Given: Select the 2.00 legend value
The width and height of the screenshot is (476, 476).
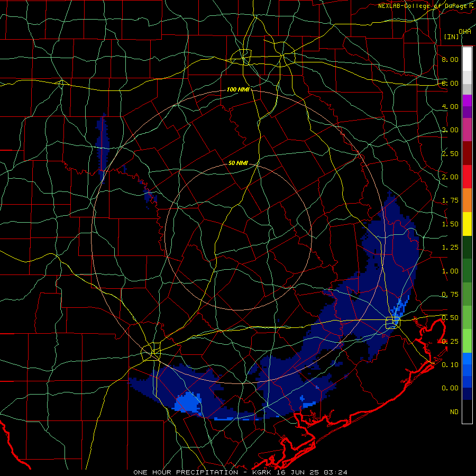Looking at the screenshot, I should pos(450,177).
